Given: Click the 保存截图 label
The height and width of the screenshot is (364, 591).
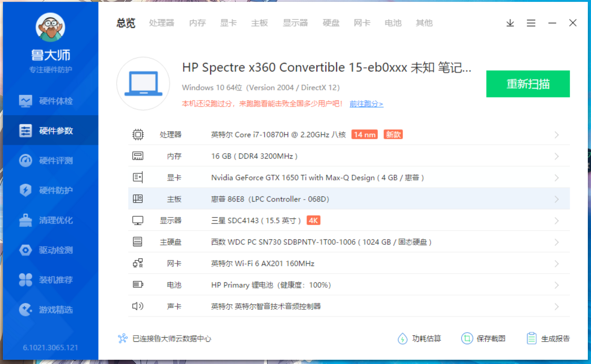Looking at the screenshot, I should (x=491, y=339).
